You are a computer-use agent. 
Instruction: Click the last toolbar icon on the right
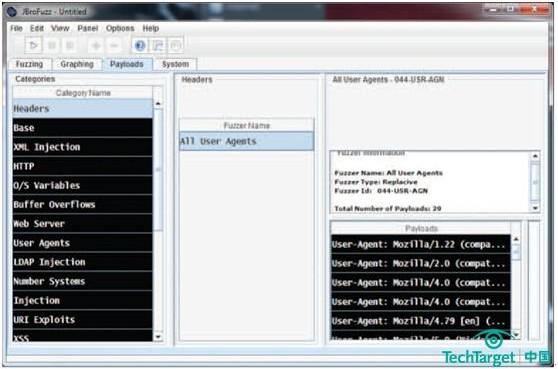[175, 45]
